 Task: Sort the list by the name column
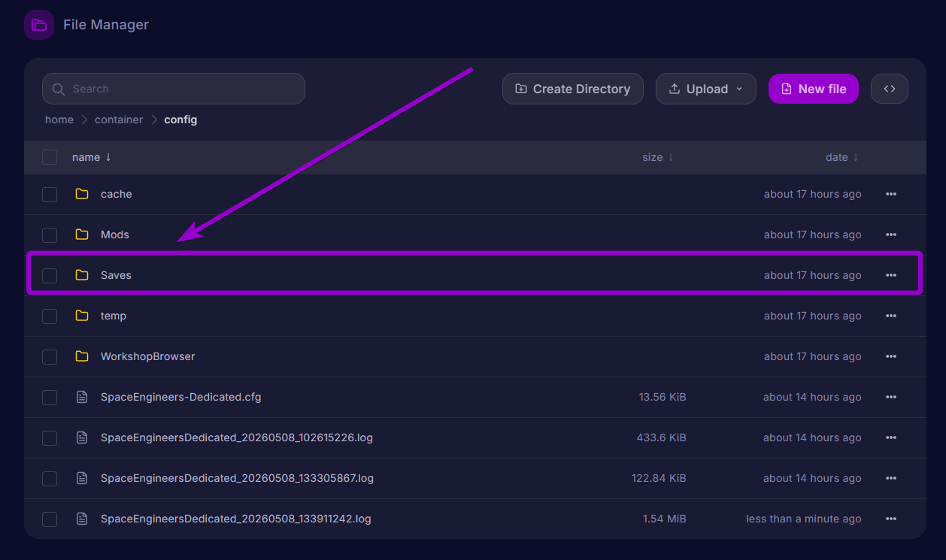point(92,157)
